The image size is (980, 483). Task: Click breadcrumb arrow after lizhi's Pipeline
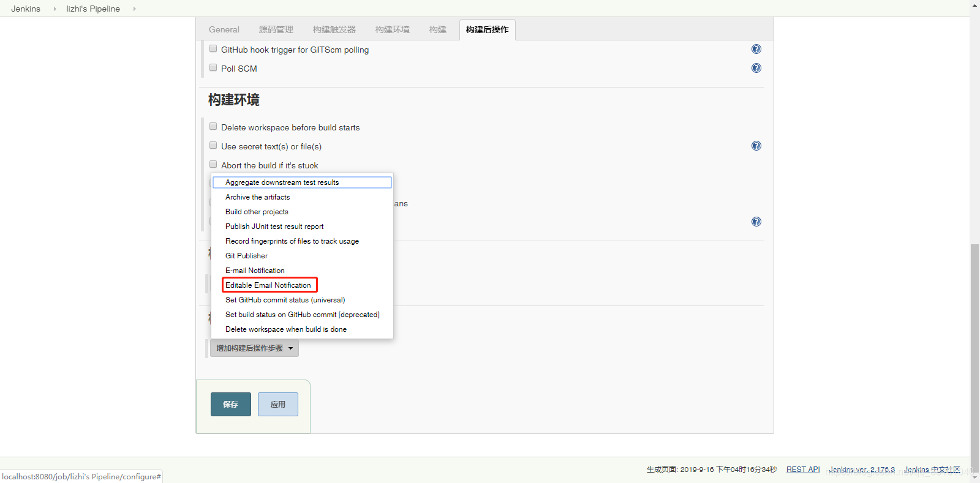click(x=134, y=9)
